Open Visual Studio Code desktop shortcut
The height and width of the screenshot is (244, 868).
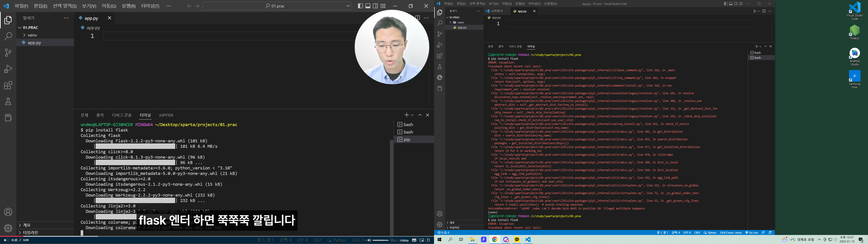(x=854, y=11)
